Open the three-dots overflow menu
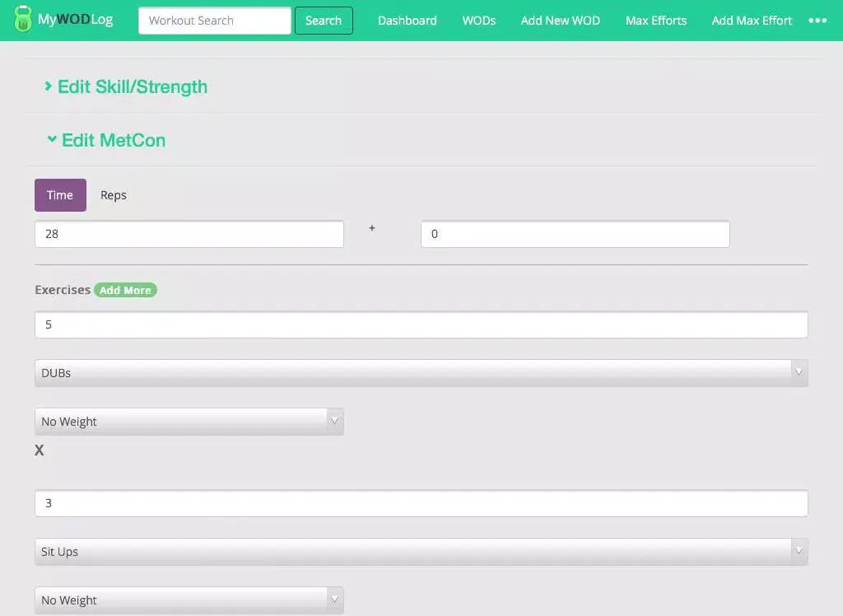Screen dimensions: 843x616 coord(817,21)
